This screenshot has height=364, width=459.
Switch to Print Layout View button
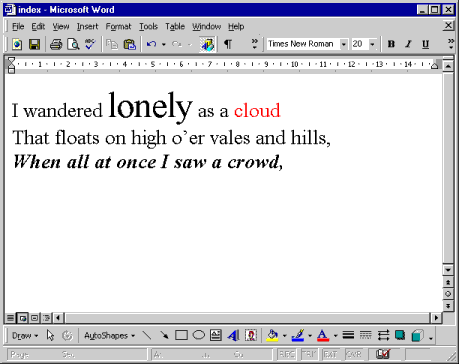point(34,318)
